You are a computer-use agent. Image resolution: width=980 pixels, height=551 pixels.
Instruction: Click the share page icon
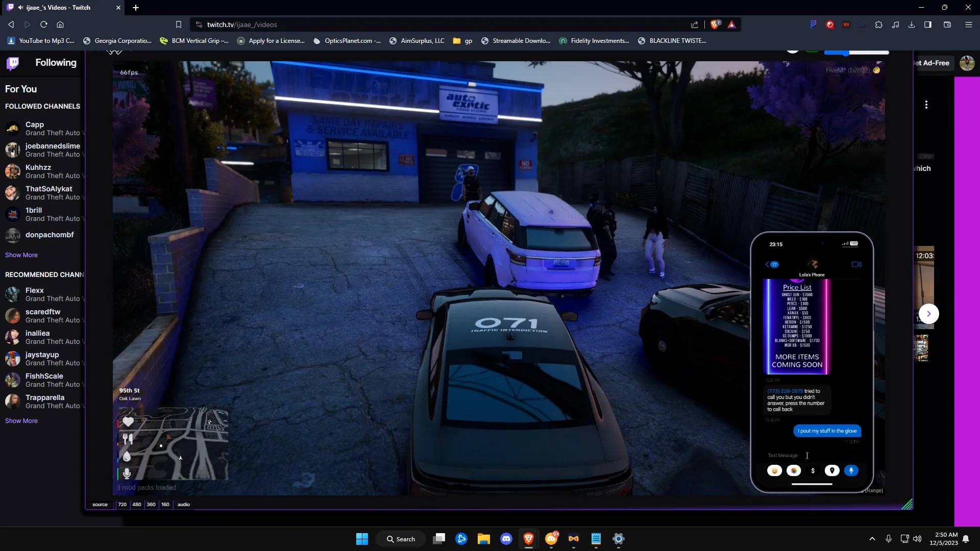[695, 24]
